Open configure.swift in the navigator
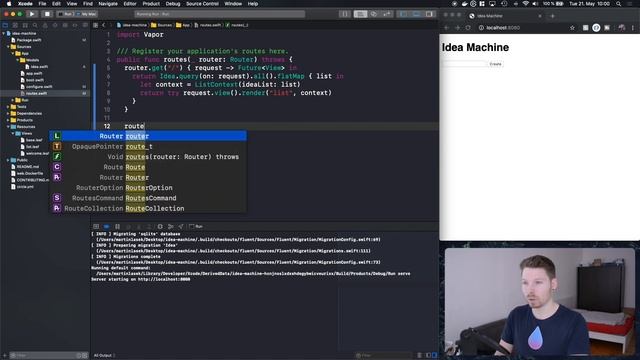Viewport: 640px width, 360px height. click(39, 87)
